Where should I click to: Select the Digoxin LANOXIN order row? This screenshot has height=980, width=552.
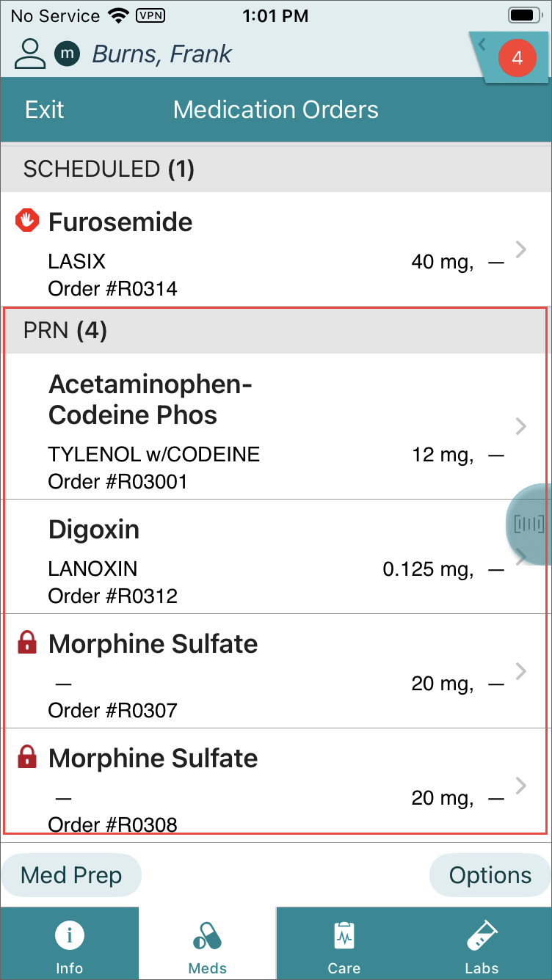coord(257,557)
